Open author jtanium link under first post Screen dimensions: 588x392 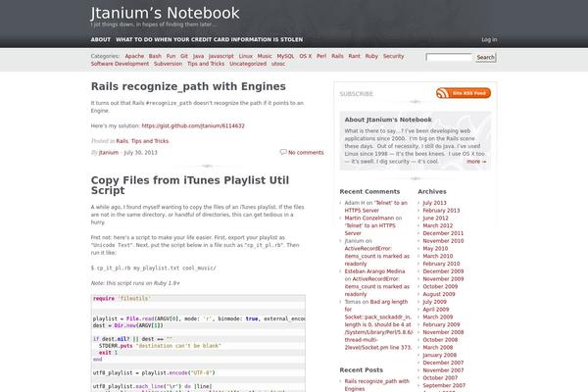pos(109,152)
